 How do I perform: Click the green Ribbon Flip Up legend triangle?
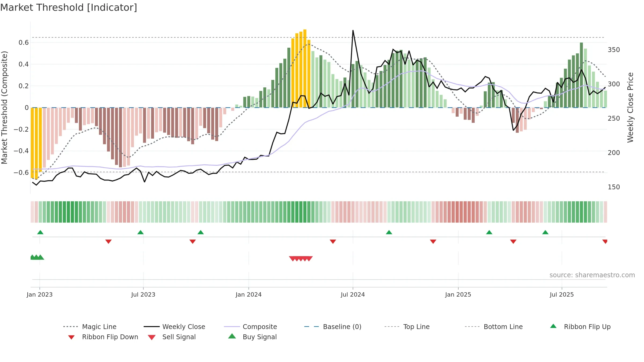[x=553, y=326]
